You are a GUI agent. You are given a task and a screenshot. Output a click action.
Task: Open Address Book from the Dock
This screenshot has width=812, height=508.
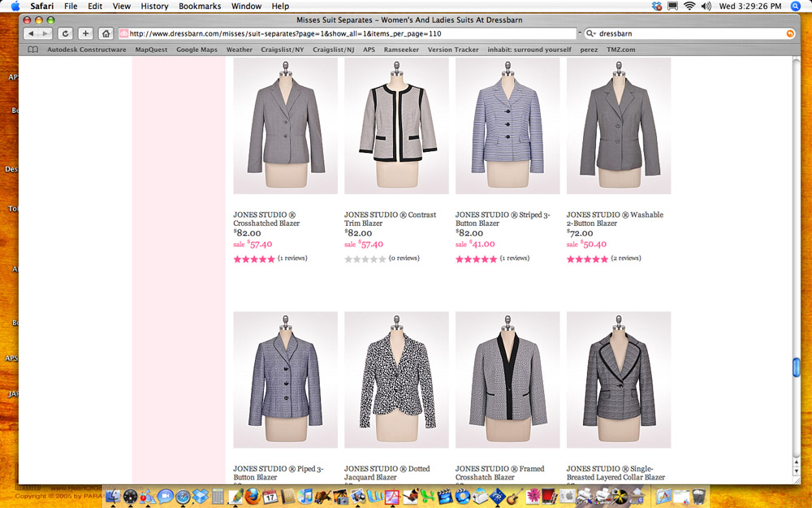[288, 496]
